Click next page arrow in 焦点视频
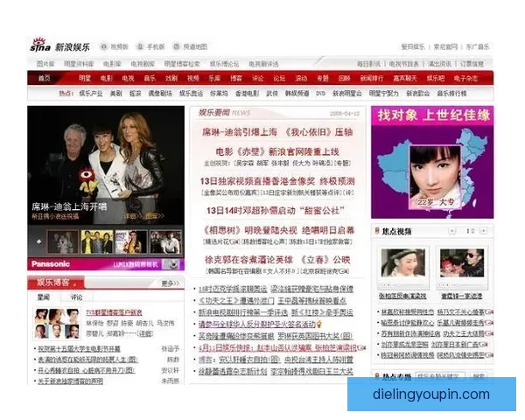The height and width of the screenshot is (420, 525). pos(483,231)
